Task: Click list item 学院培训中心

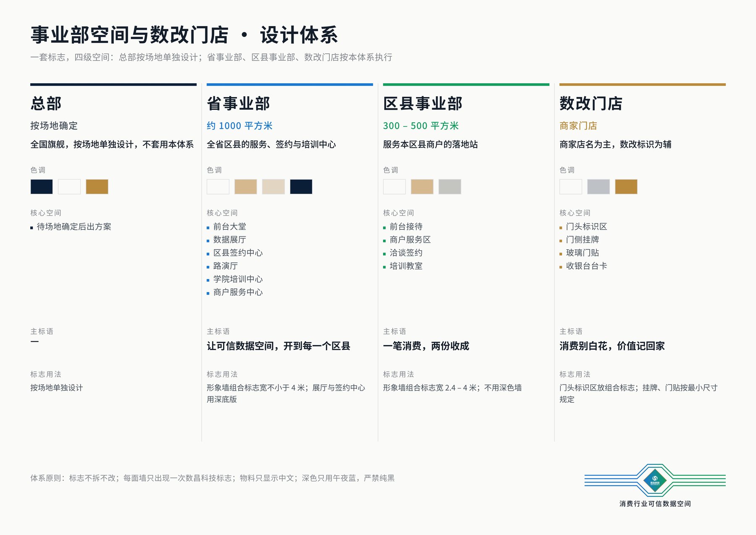Action: coord(238,279)
